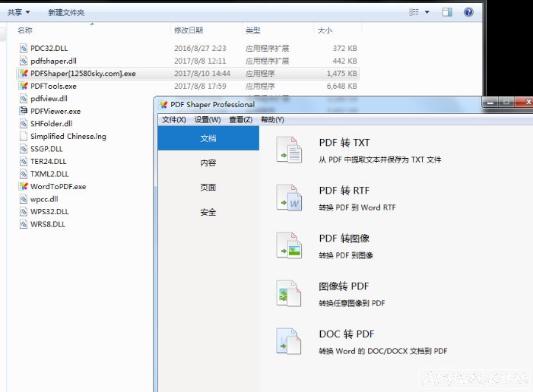This screenshot has width=533, height=392.
Task: Click the PDF 转 RTF heading
Action: [x=344, y=191]
